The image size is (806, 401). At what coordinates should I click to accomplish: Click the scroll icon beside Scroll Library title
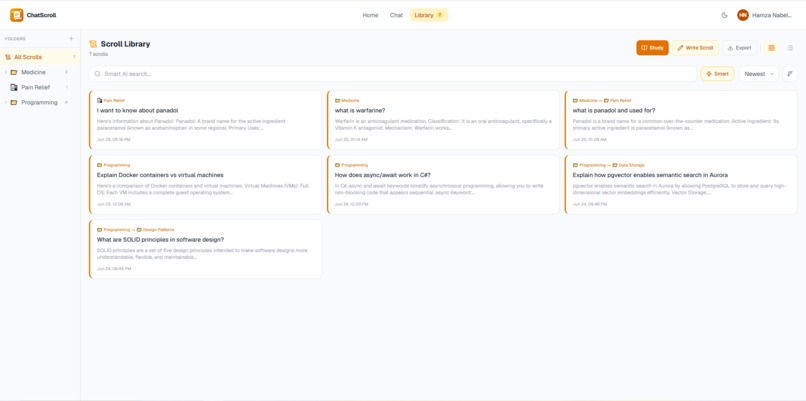tap(93, 44)
